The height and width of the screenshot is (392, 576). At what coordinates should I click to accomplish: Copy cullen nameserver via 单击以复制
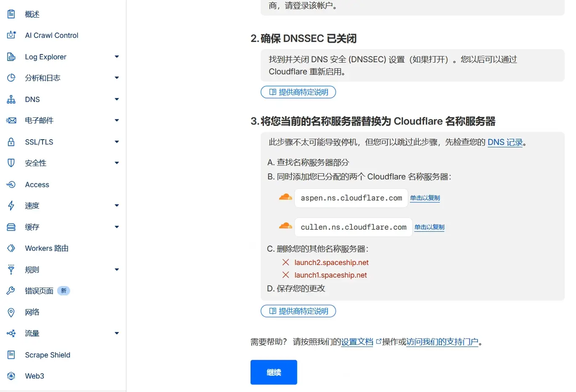point(429,227)
